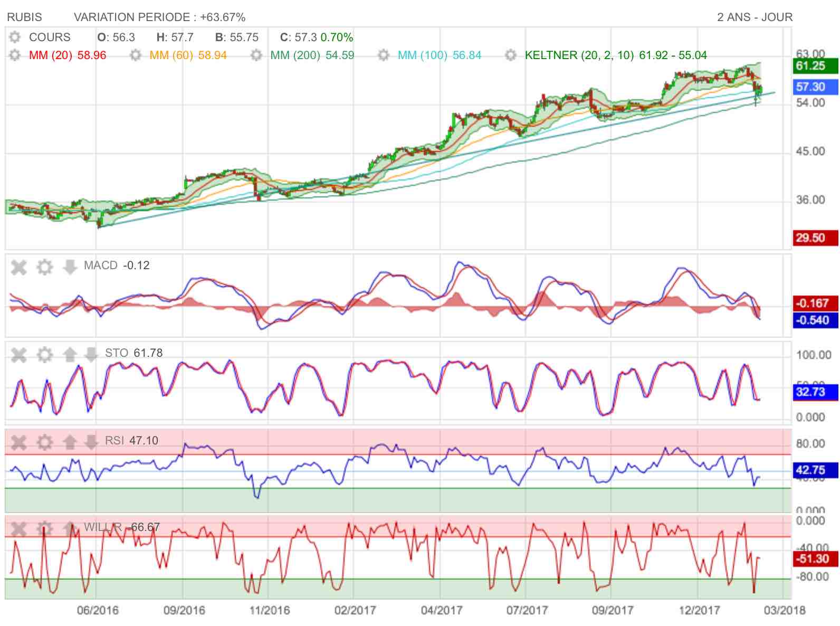840x626 pixels.
Task: Click gear icon beside MM (60)
Action: tap(135, 55)
